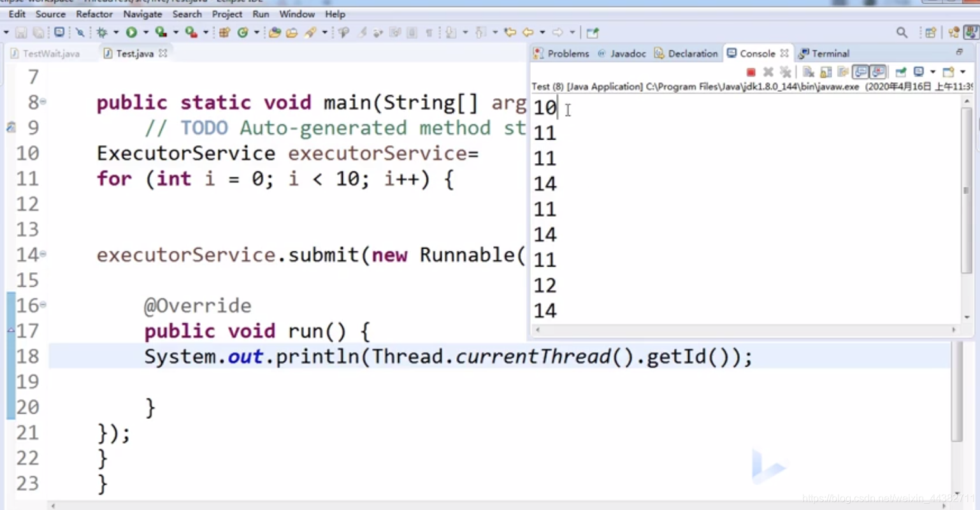
Task: Jump to the Previous Annotation via toolbar icon
Action: [x=480, y=33]
